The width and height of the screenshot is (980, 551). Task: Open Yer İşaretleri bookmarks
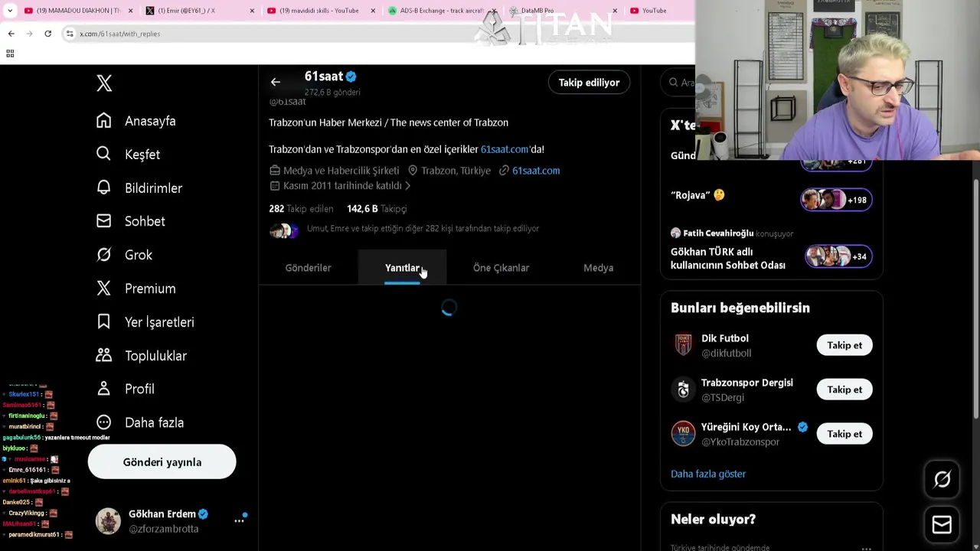(x=145, y=322)
